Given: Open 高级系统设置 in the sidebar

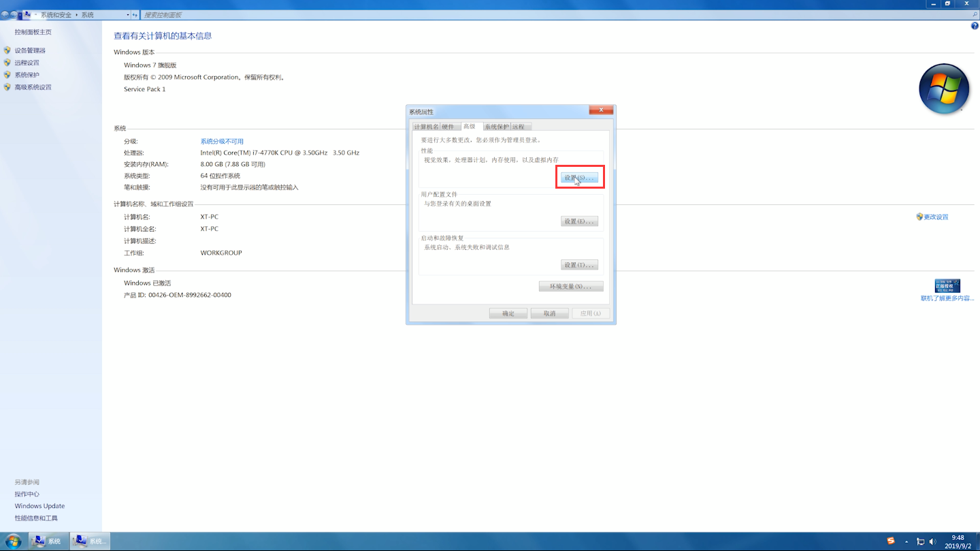Looking at the screenshot, I should coord(33,87).
